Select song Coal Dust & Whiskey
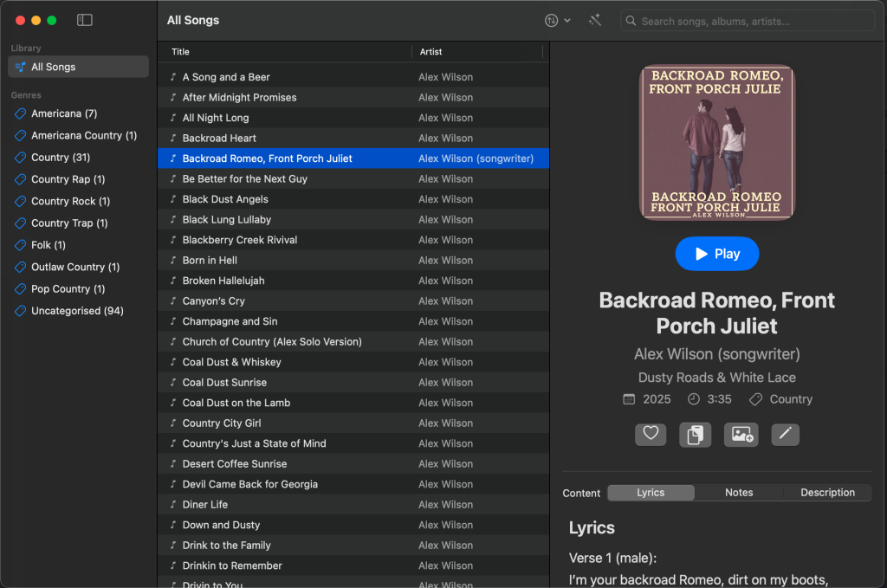The height and width of the screenshot is (588, 887). click(353, 362)
